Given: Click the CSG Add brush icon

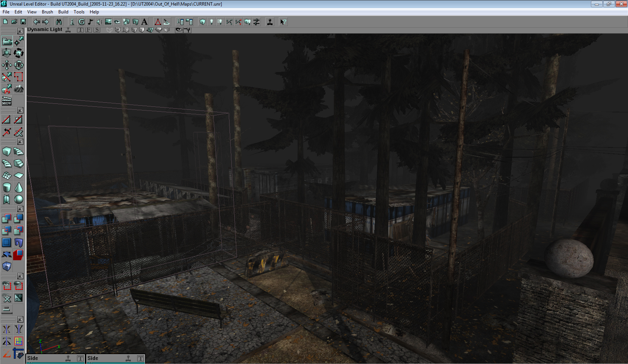Looking at the screenshot, I should point(7,218).
